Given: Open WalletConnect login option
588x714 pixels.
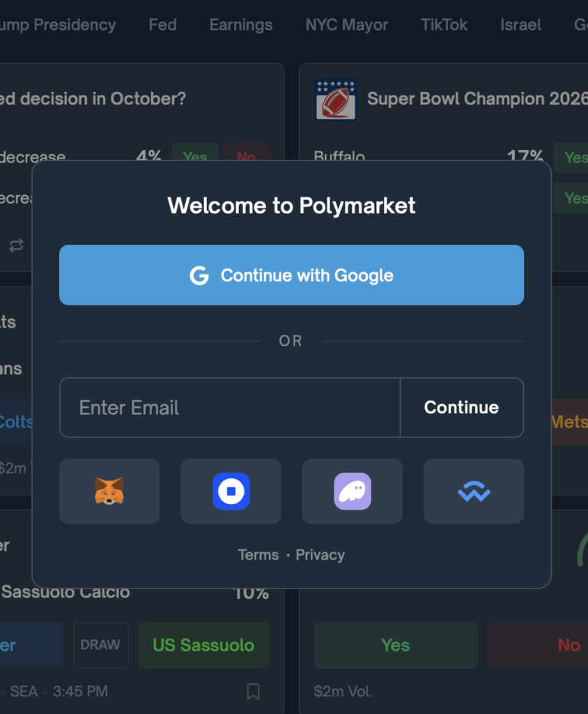Looking at the screenshot, I should click(473, 491).
